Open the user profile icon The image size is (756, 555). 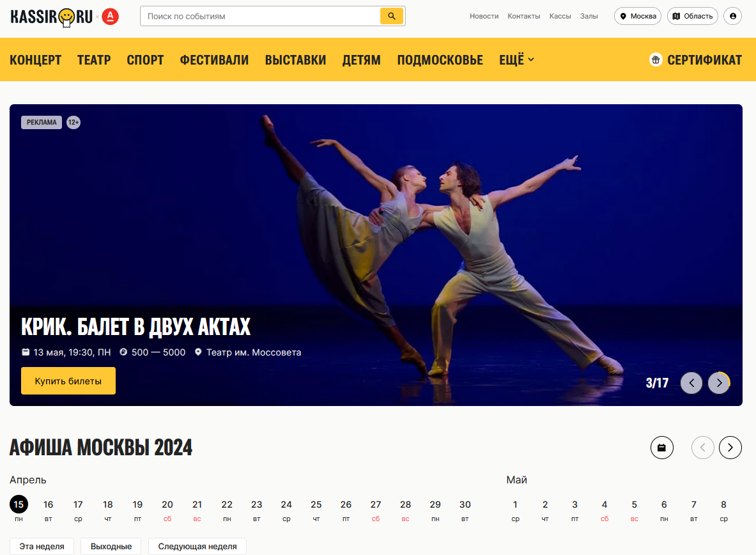(x=732, y=16)
